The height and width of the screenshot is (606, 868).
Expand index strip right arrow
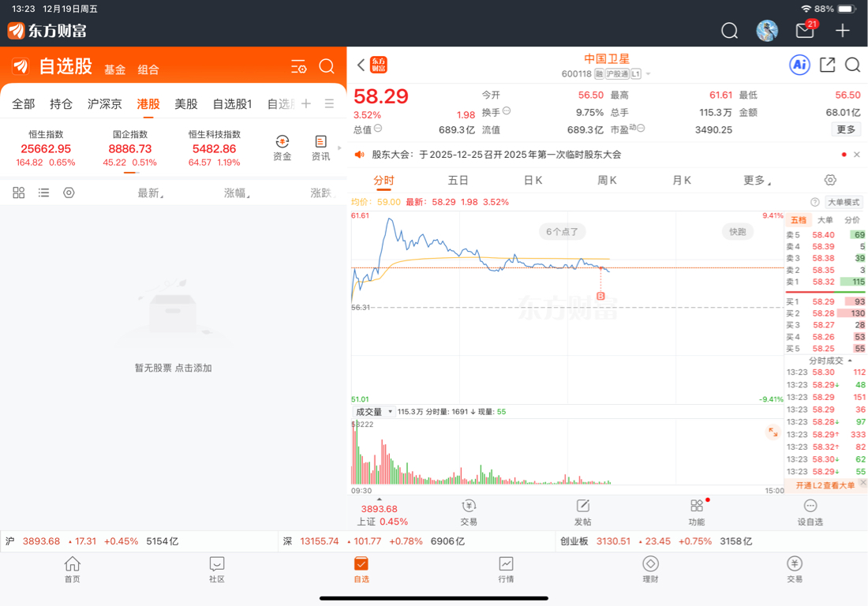(x=339, y=148)
